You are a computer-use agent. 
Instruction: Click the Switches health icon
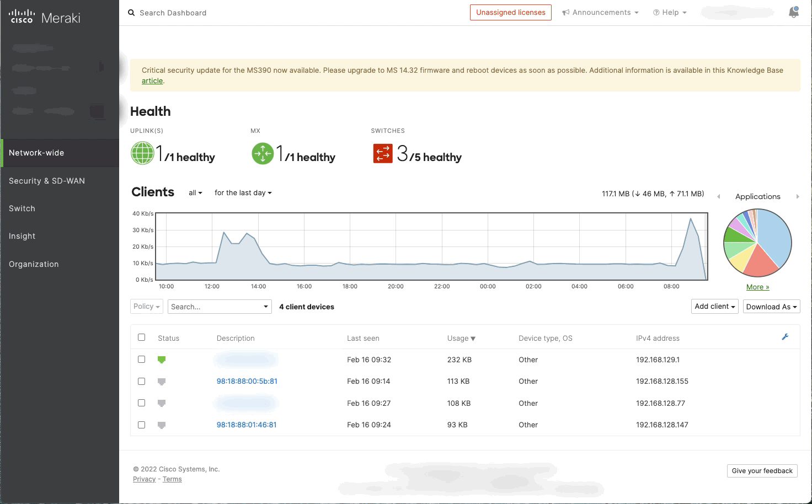click(382, 153)
